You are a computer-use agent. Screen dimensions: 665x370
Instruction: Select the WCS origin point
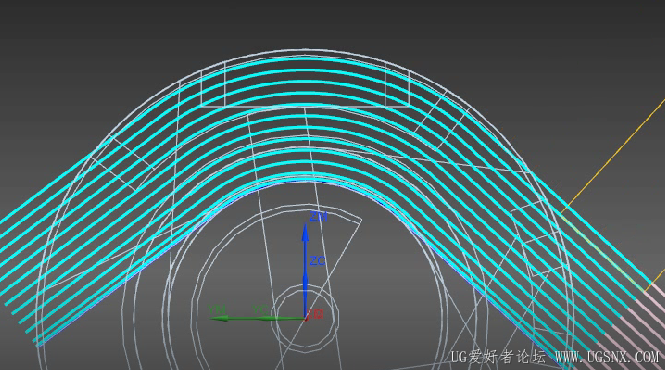[x=305, y=318]
